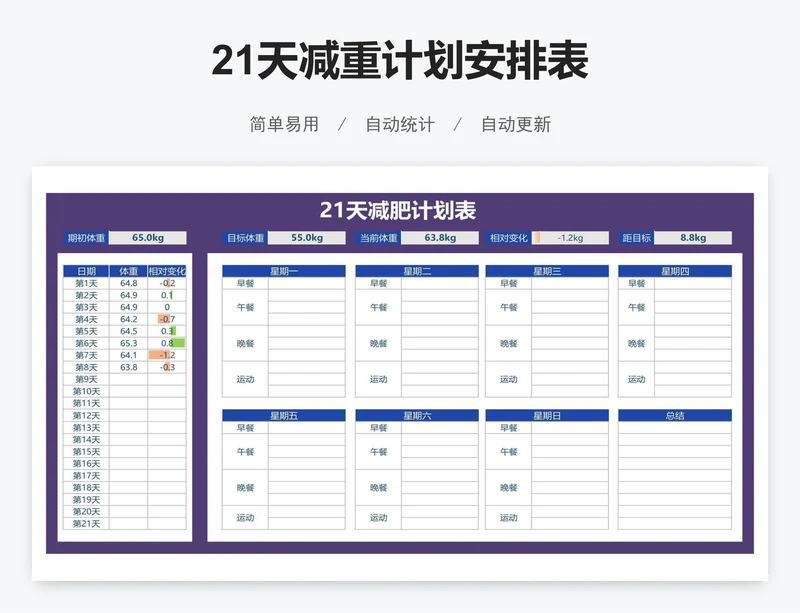This screenshot has height=613, width=800.
Task: Click weight cell 64.2 for 第4天
Action: coord(129,320)
